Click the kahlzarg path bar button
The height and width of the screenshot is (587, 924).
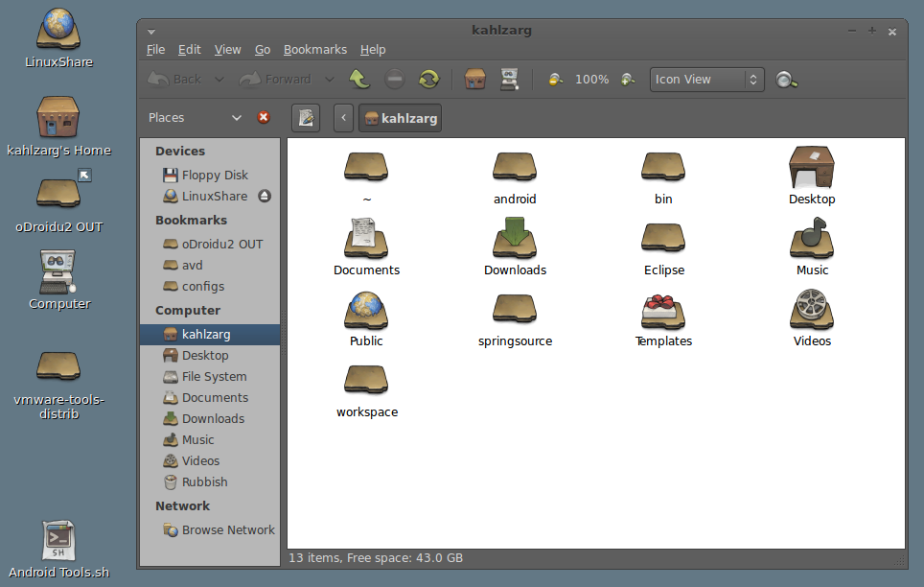[x=400, y=119]
